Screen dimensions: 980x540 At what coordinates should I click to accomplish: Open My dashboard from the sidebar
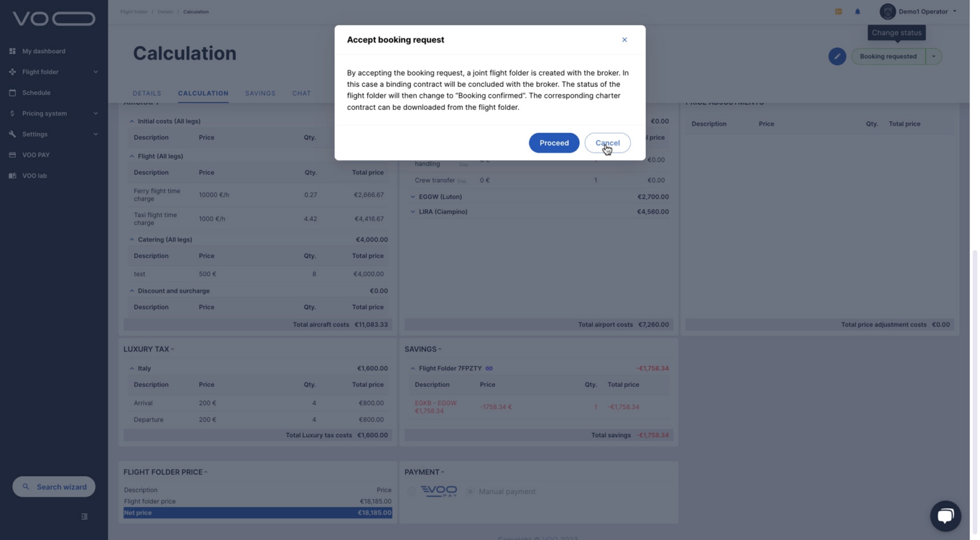tap(43, 51)
